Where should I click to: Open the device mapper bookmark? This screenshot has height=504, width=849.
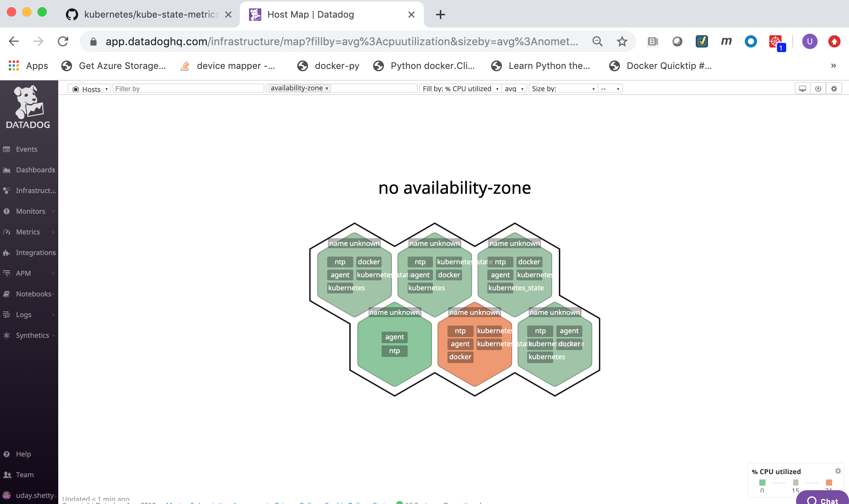tap(228, 66)
